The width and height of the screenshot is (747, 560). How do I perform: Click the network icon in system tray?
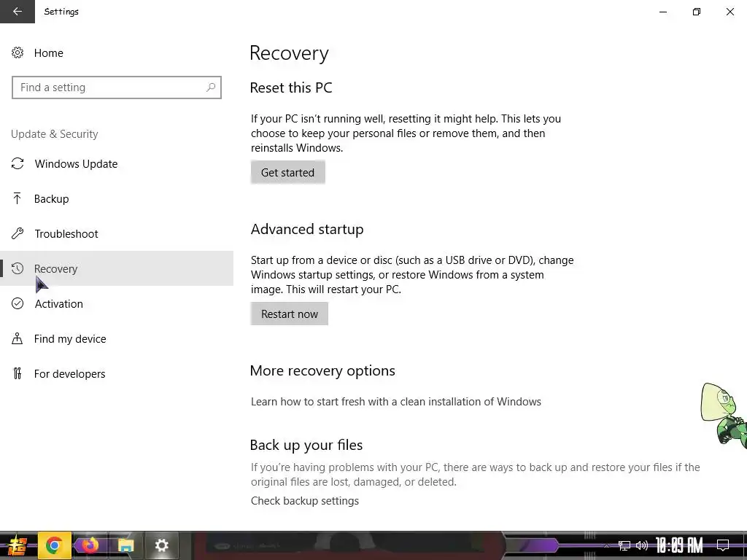pos(624,545)
